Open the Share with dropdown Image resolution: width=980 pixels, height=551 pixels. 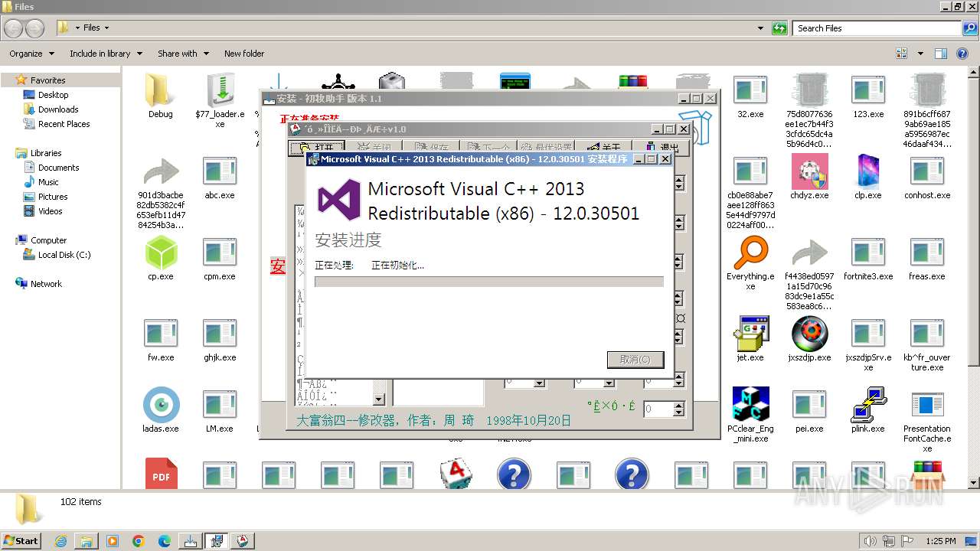pos(182,54)
